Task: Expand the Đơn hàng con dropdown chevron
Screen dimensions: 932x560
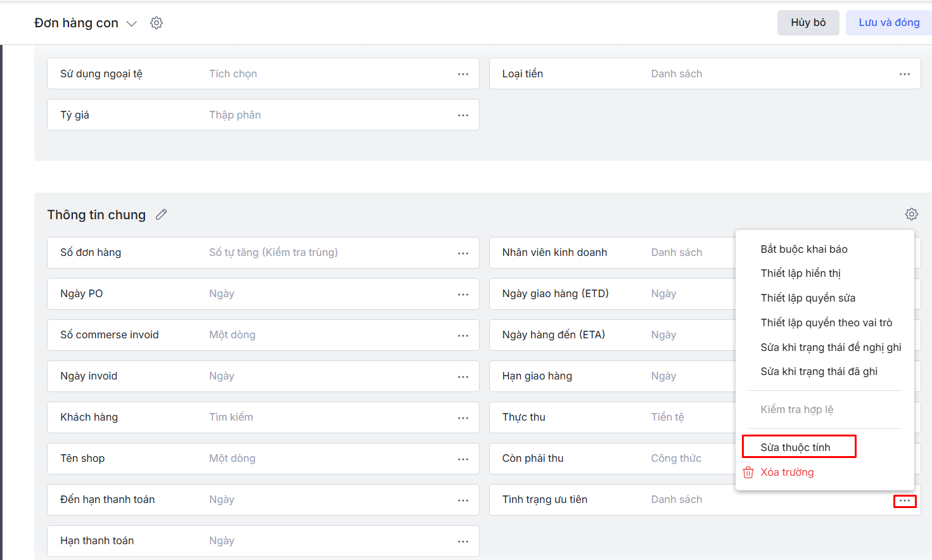Action: pyautogui.click(x=132, y=23)
